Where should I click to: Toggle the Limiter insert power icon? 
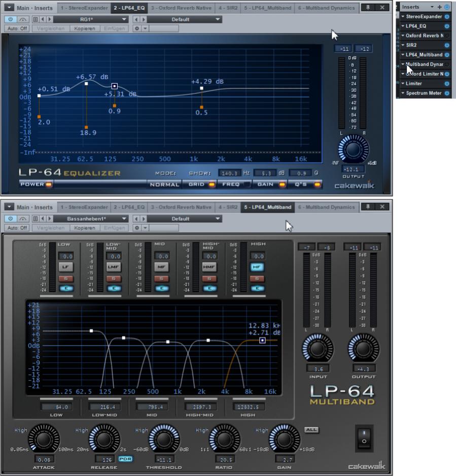pyautogui.click(x=447, y=84)
